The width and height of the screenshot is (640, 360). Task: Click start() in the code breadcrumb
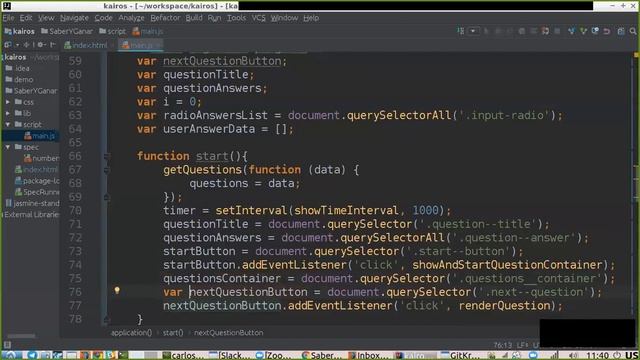(173, 333)
